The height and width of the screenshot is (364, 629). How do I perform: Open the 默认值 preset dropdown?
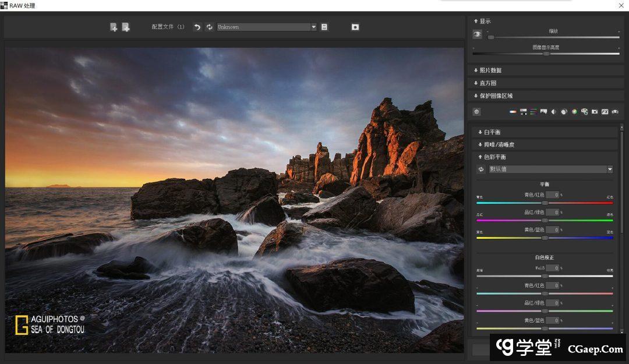pos(610,169)
